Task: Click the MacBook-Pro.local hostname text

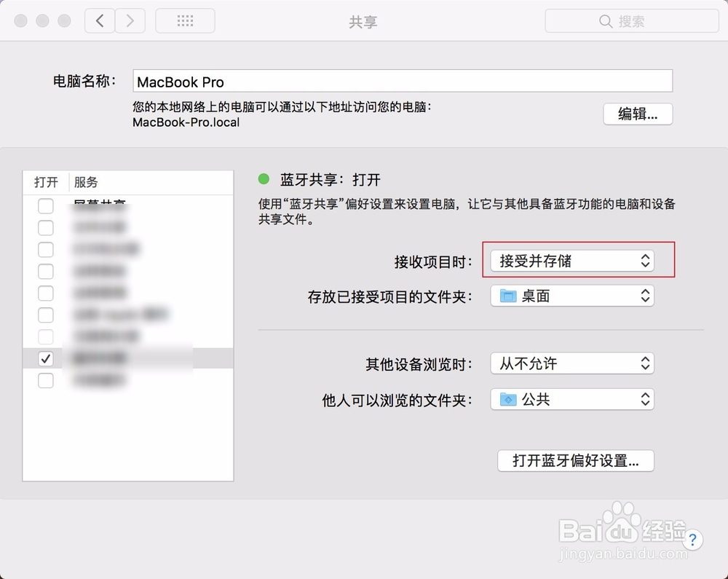Action: coord(186,122)
